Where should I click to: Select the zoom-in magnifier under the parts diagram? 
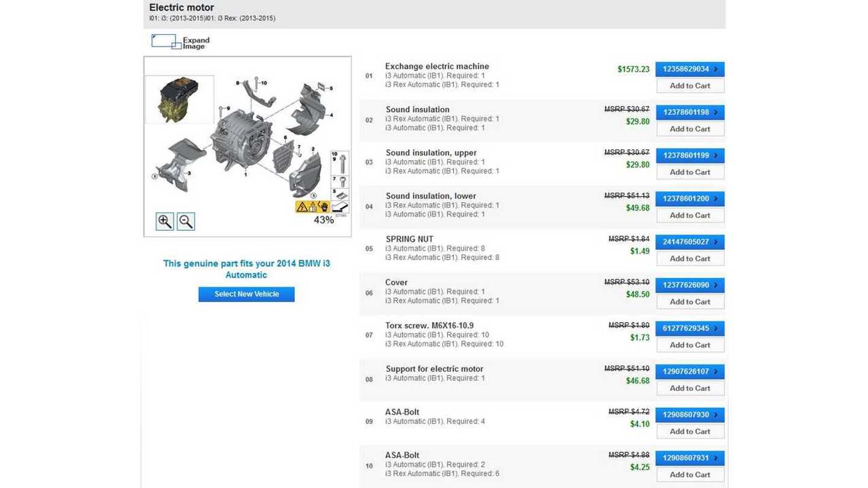164,221
